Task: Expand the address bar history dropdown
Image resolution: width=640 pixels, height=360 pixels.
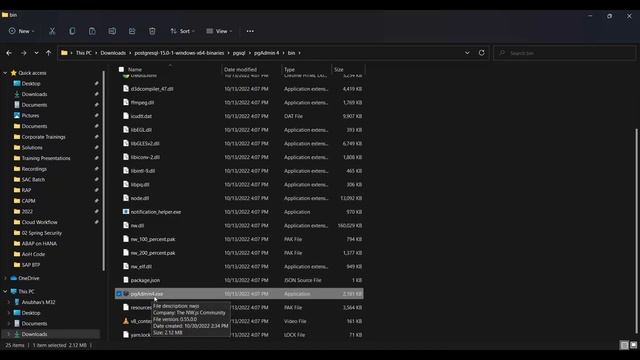Action: [x=467, y=53]
